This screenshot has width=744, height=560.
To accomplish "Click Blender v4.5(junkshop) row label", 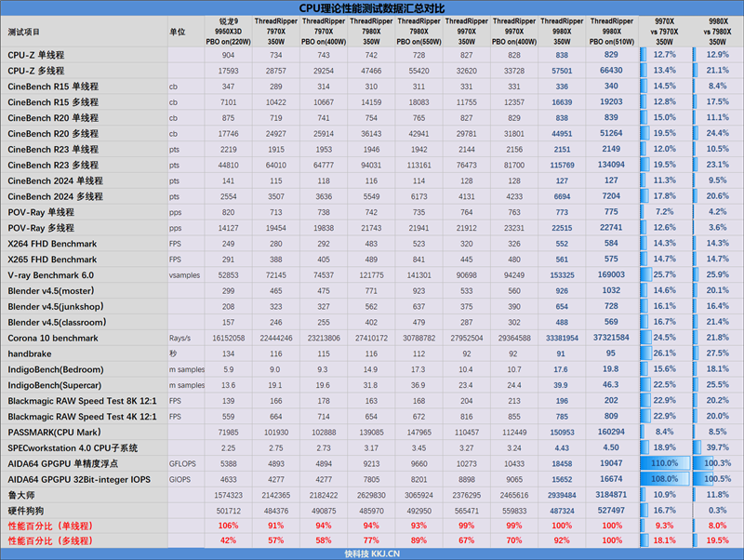I will pyautogui.click(x=56, y=307).
